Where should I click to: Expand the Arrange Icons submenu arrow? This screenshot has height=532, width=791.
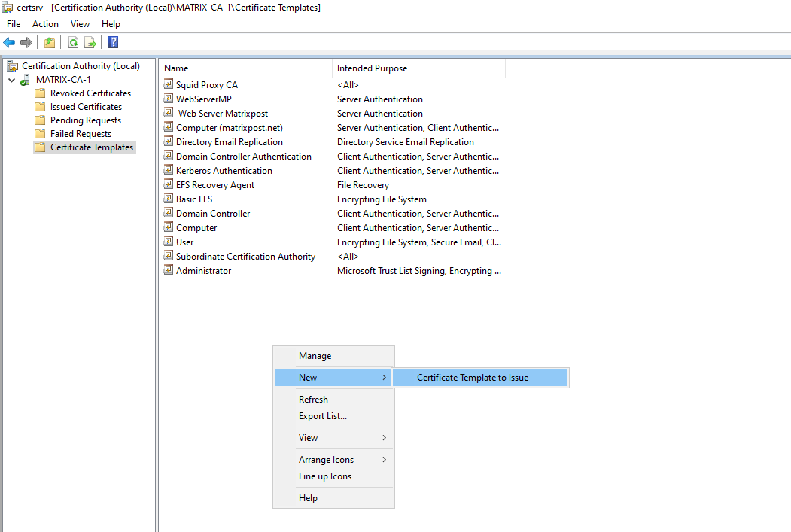(385, 459)
